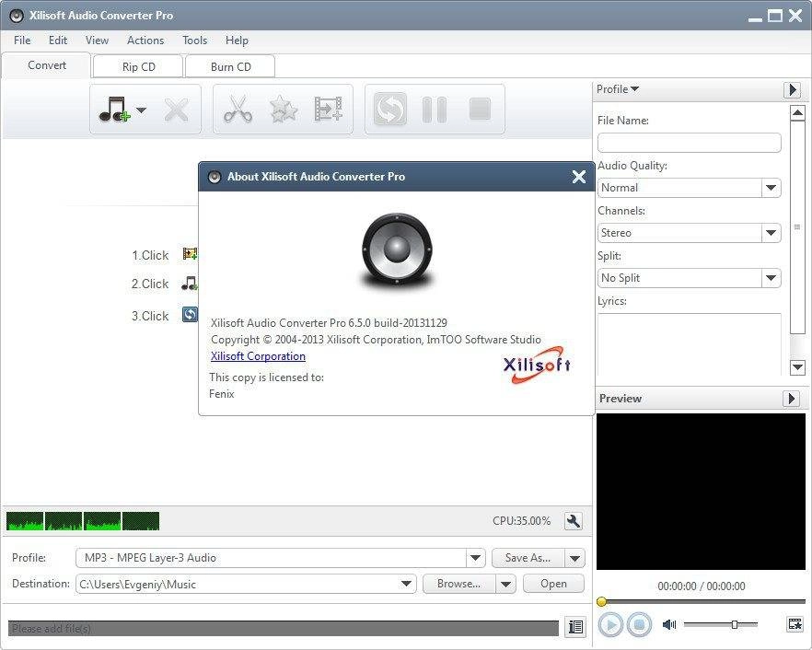The image size is (812, 650).
Task: Open settings via the wrench icon
Action: [574, 521]
